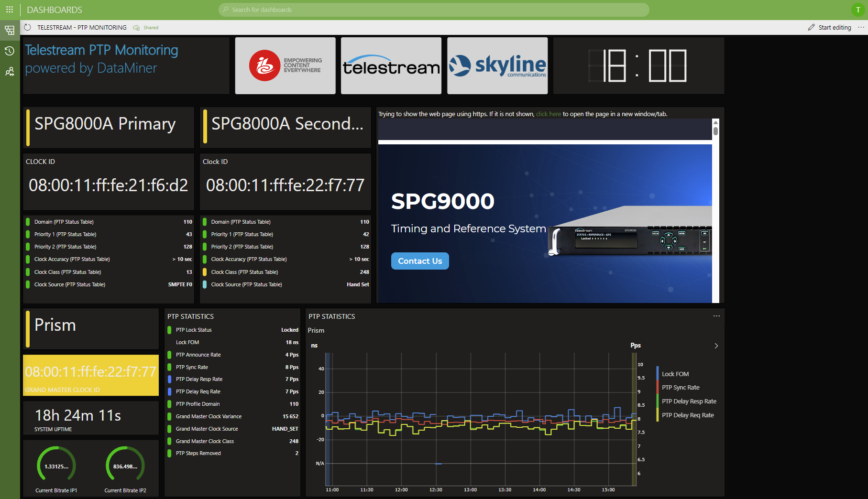868x499 pixels.
Task: Click the 12:00 time axis label
Action: [401, 489]
